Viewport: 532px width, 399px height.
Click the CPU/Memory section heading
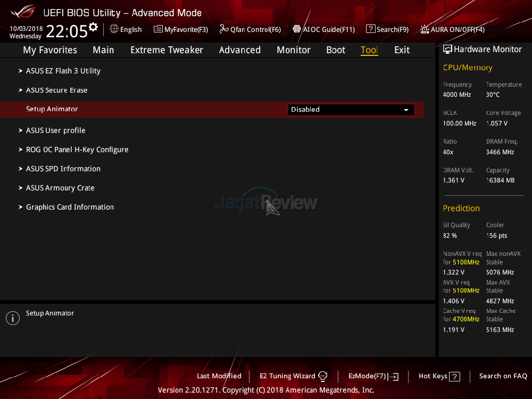click(468, 68)
